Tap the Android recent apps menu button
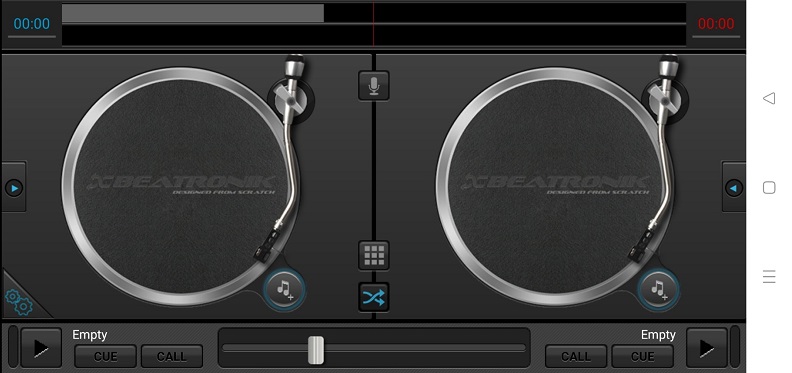The width and height of the screenshot is (792, 373). [769, 276]
